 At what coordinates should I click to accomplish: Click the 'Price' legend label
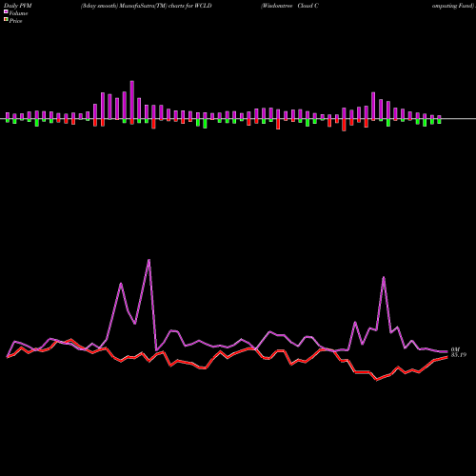(x=15, y=21)
